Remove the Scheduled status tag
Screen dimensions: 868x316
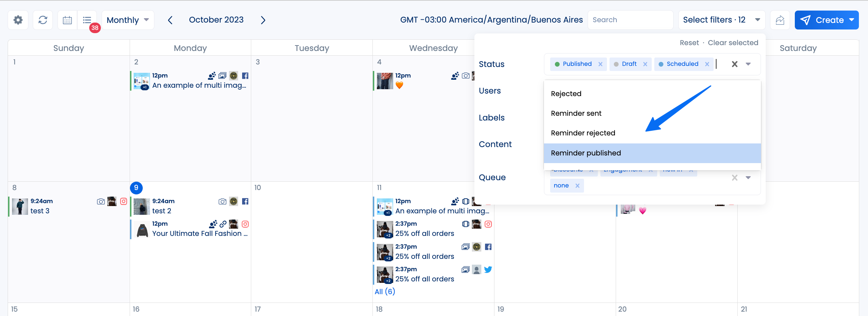tap(707, 64)
